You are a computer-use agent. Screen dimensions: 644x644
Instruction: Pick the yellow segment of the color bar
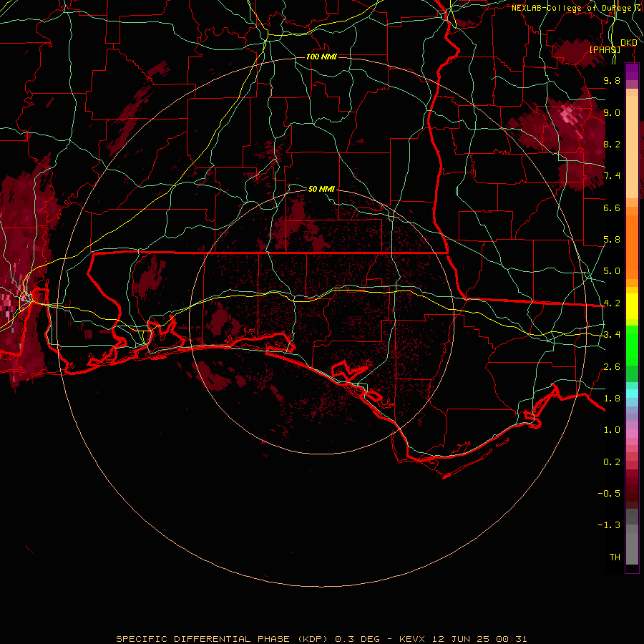(x=632, y=306)
